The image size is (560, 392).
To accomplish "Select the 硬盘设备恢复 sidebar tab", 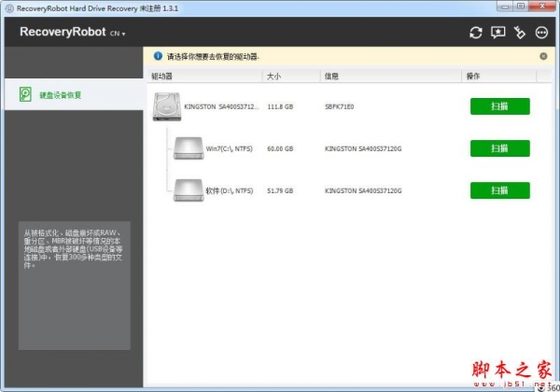I will (74, 94).
